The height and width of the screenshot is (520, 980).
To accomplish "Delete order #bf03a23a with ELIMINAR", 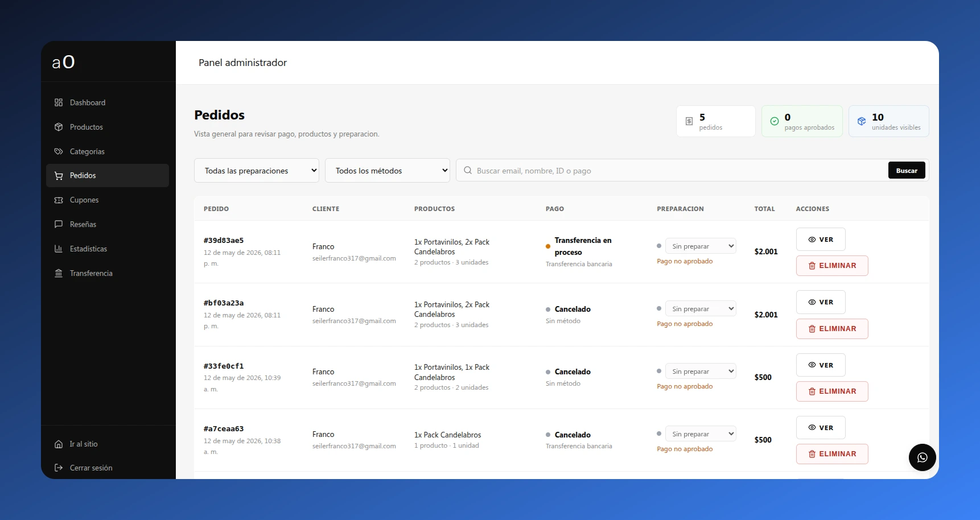I will pyautogui.click(x=832, y=329).
